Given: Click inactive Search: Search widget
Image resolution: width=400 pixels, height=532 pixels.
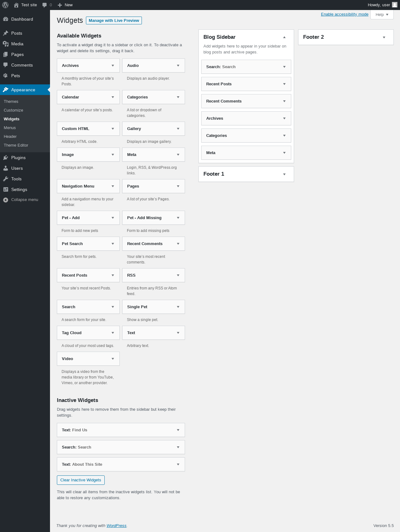Looking at the screenshot, I should (121, 447).
